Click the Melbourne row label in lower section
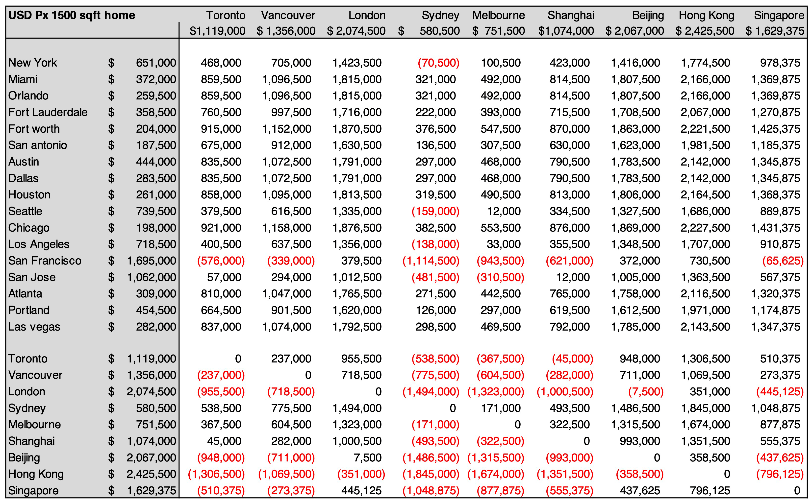Viewport: 812px width, 504px height. (x=34, y=425)
